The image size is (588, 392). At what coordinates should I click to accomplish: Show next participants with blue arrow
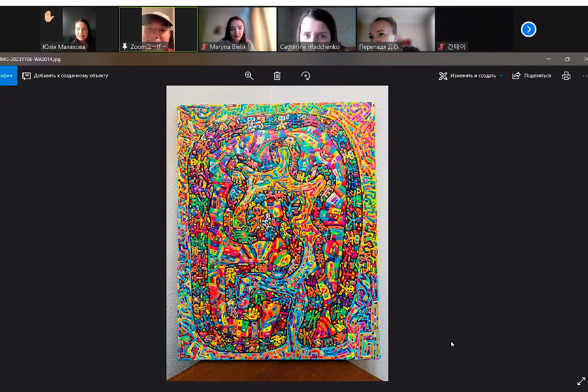click(529, 29)
